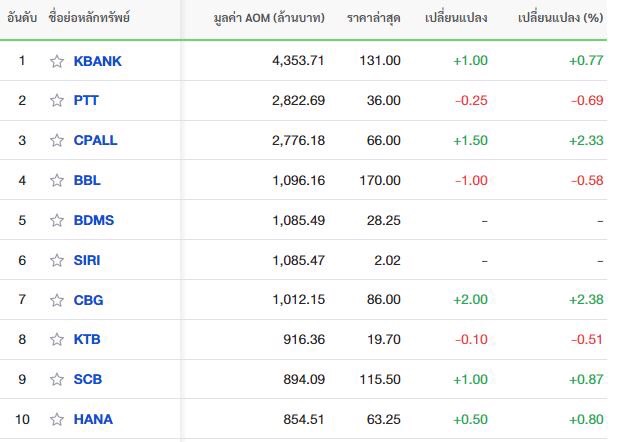Image resolution: width=625 pixels, height=442 pixels.
Task: Click the star icon beside HANA
Action: (57, 419)
